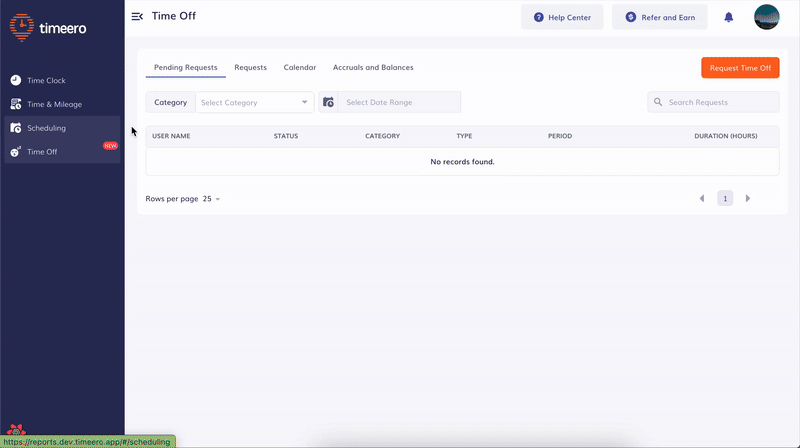Click the calendar icon beside date range
800x448 pixels.
[x=328, y=102]
